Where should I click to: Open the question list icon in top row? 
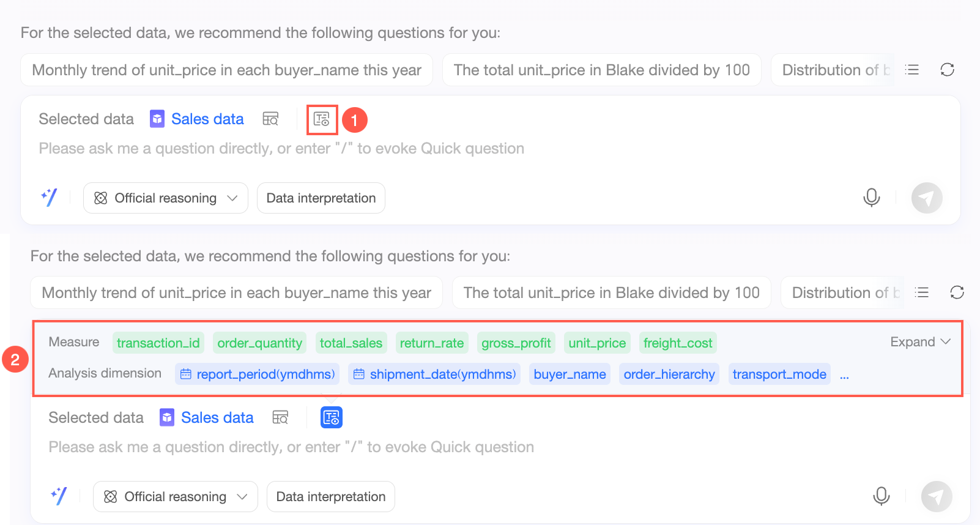[x=912, y=70]
